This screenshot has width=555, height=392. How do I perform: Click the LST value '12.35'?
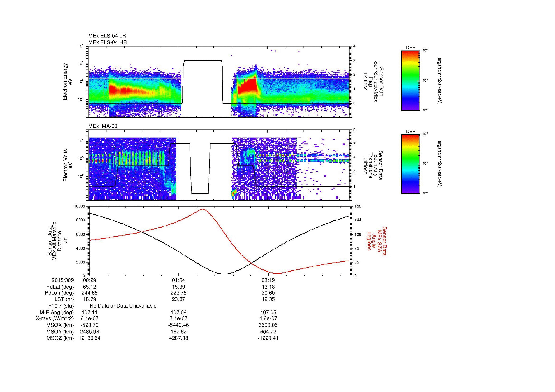[x=268, y=299]
